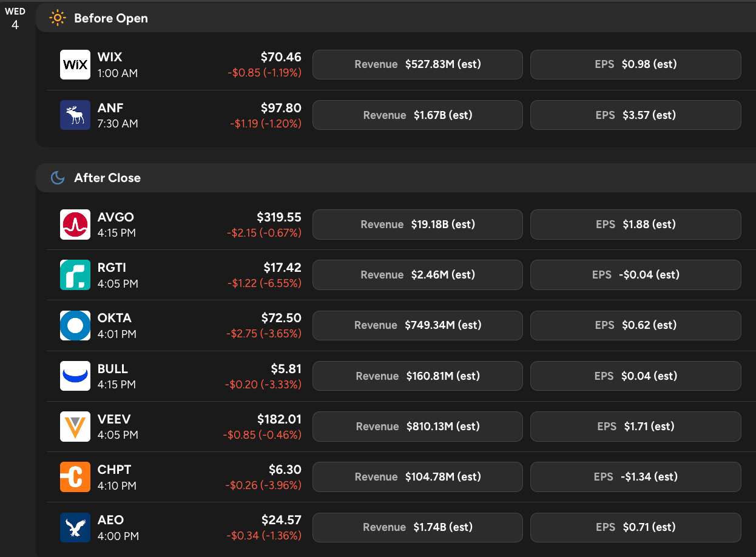Screen dimensions: 756x557
Task: Select the CHPT ticker symbol
Action: [x=115, y=470]
